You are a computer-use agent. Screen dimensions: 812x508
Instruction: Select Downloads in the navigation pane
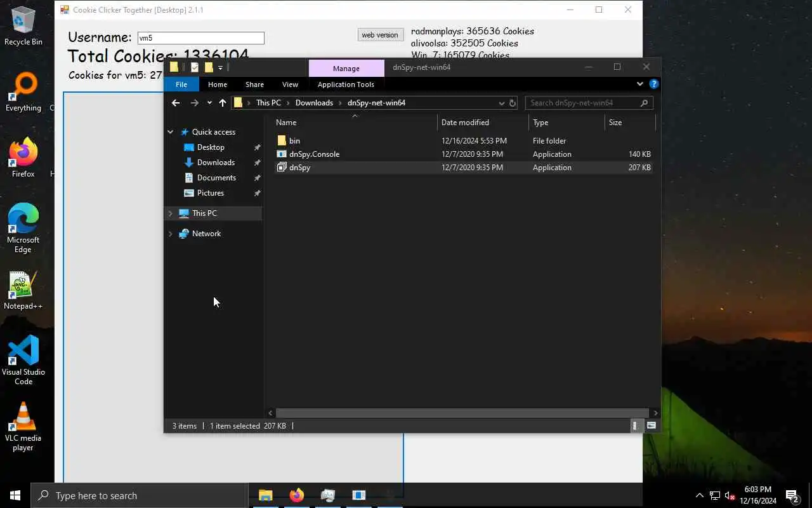216,163
